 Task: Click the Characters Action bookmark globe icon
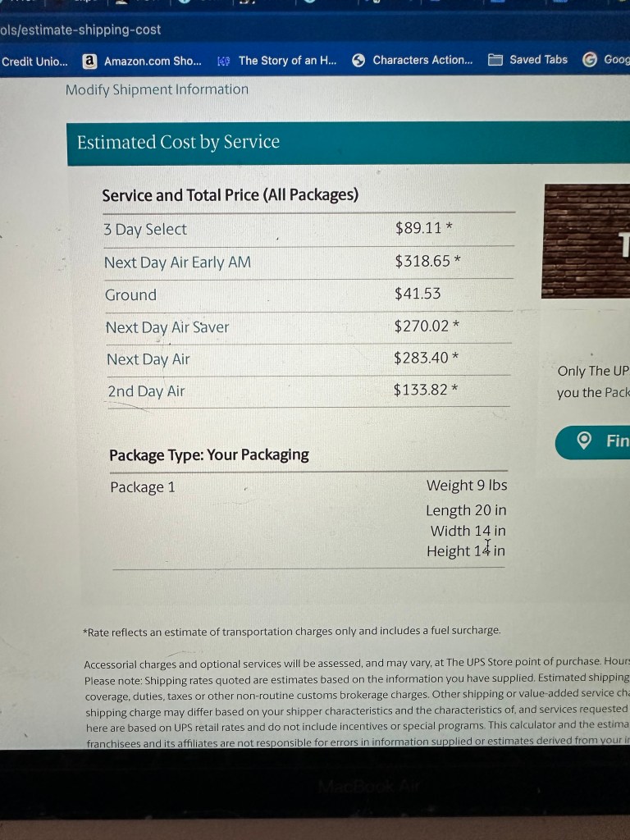(x=358, y=60)
